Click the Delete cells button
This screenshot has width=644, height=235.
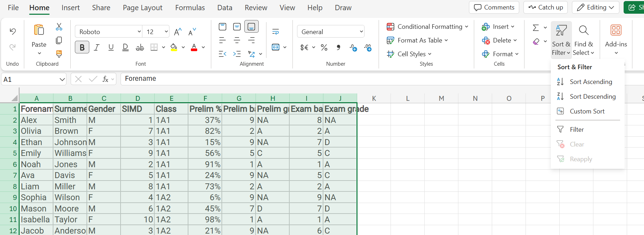tap(499, 40)
